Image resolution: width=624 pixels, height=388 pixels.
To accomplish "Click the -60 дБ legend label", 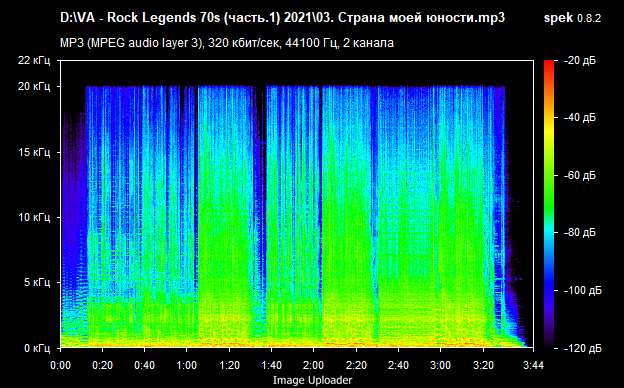I will [x=580, y=175].
